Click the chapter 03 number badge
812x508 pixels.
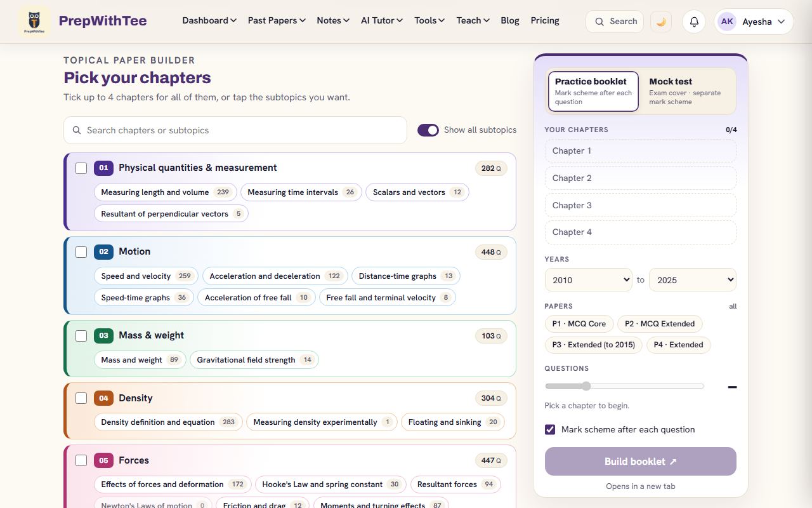(x=103, y=335)
